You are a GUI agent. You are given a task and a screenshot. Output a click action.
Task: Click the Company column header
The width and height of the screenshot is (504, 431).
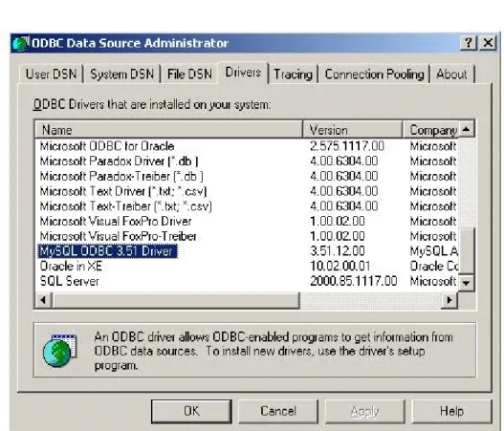pos(430,130)
